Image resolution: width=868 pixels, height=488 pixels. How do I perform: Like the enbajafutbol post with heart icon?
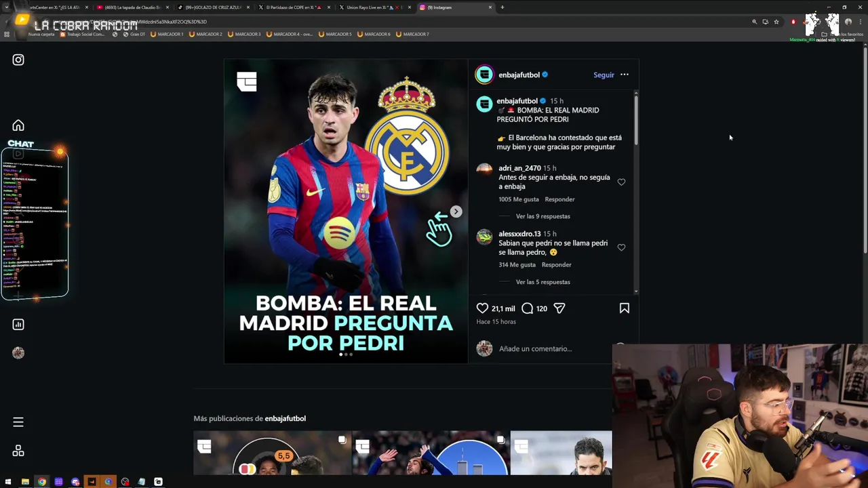pyautogui.click(x=482, y=308)
